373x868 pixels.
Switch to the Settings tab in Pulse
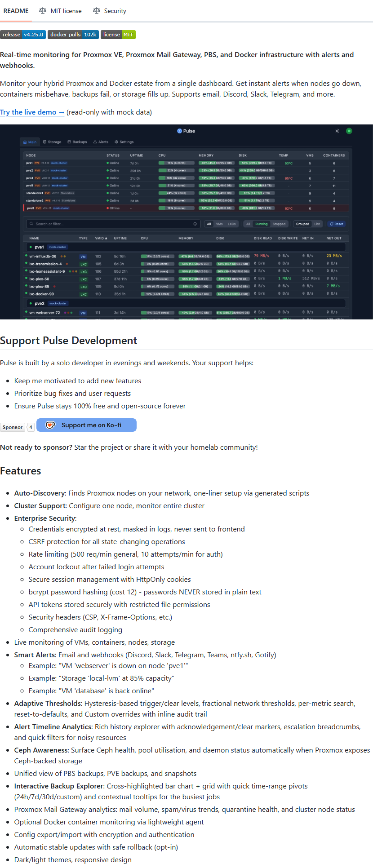point(124,142)
